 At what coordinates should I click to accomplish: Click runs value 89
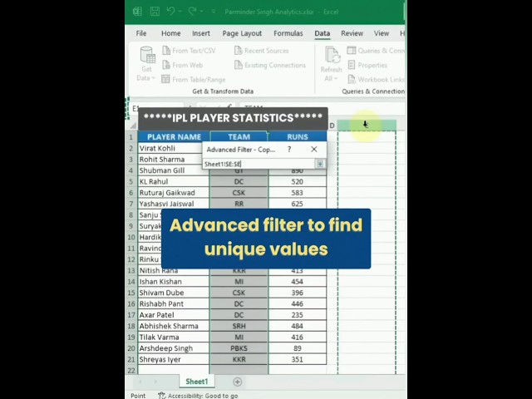[x=298, y=348]
